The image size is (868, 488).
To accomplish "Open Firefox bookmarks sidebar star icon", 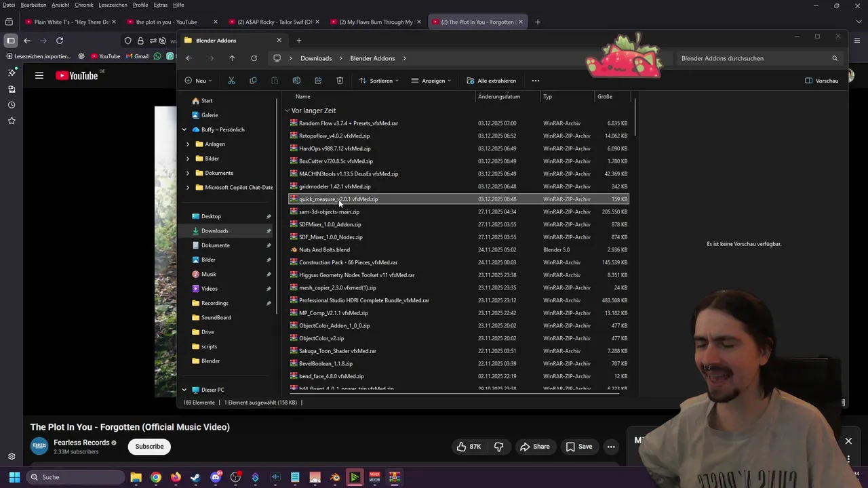I will tap(12, 121).
